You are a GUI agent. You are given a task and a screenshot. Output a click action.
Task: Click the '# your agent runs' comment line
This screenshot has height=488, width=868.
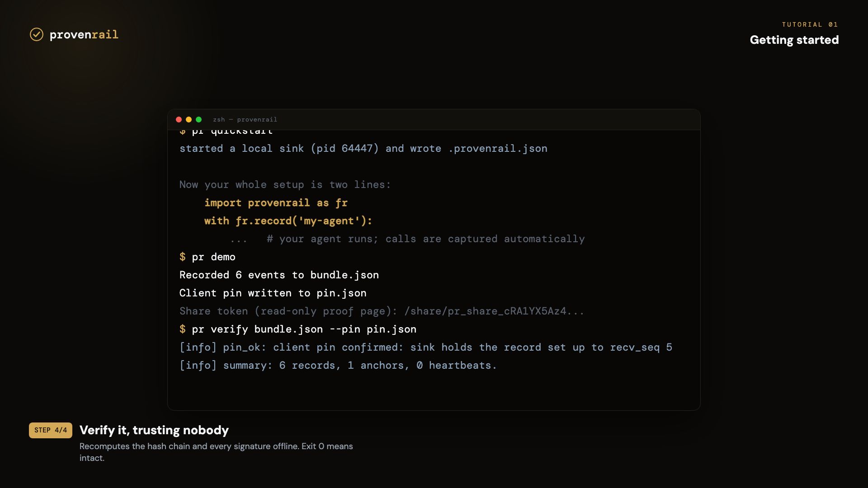(x=407, y=239)
